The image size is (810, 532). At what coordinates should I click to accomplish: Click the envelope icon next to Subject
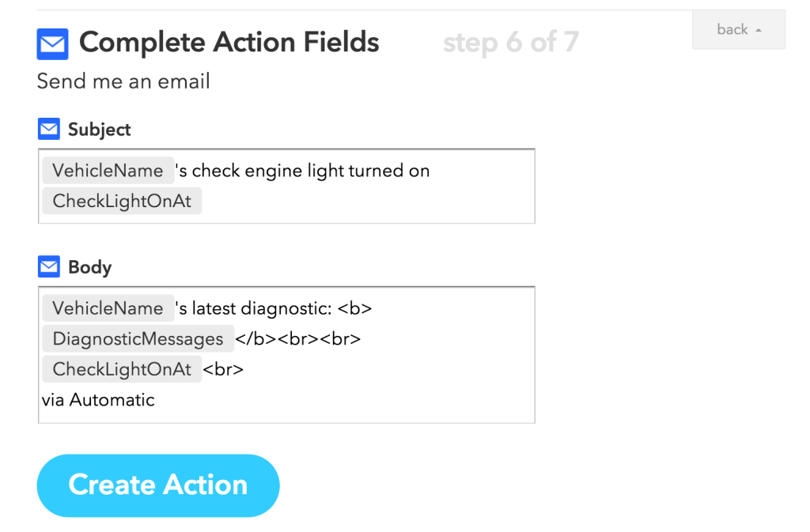tap(49, 129)
